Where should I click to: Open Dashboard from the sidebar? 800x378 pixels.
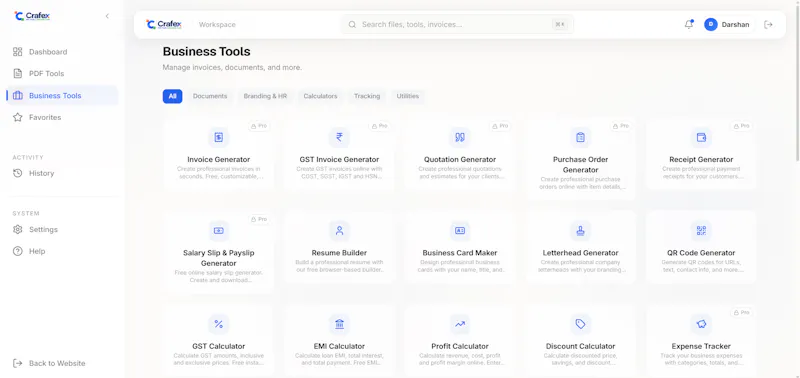click(x=62, y=52)
